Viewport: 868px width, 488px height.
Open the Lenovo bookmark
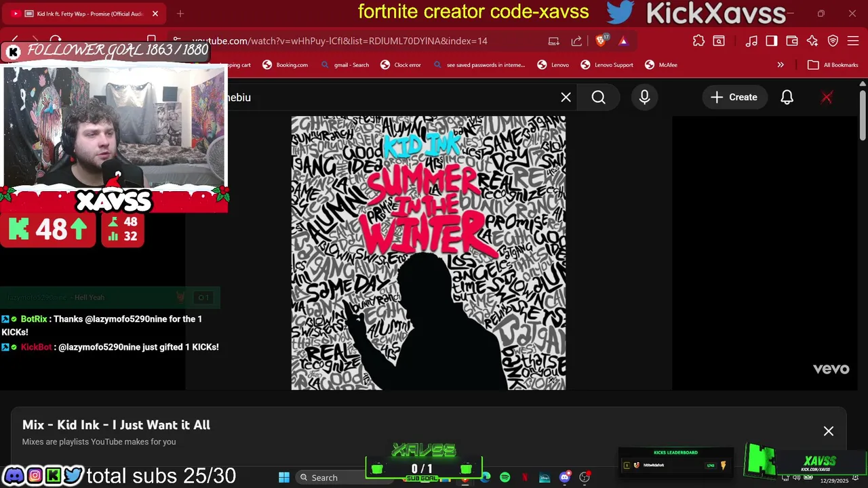[553, 65]
